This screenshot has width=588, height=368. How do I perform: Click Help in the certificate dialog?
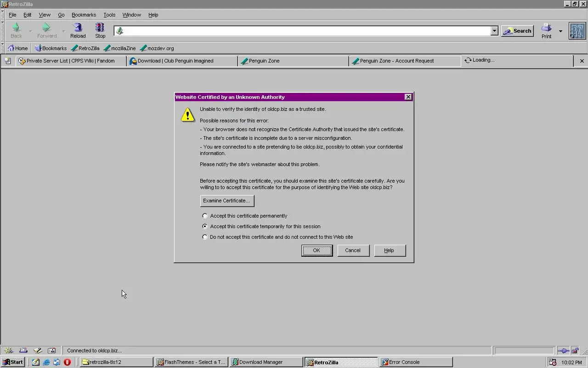point(389,250)
